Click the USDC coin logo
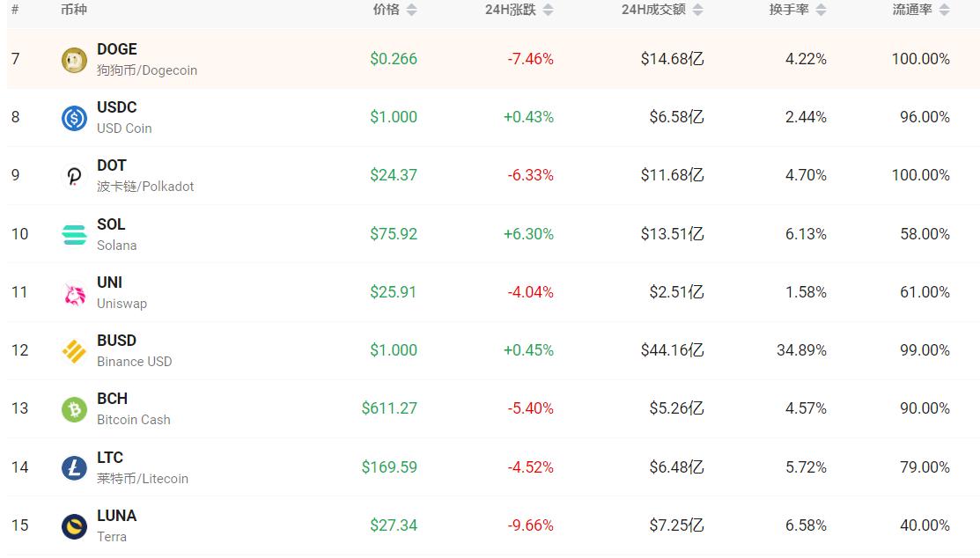 coord(74,118)
